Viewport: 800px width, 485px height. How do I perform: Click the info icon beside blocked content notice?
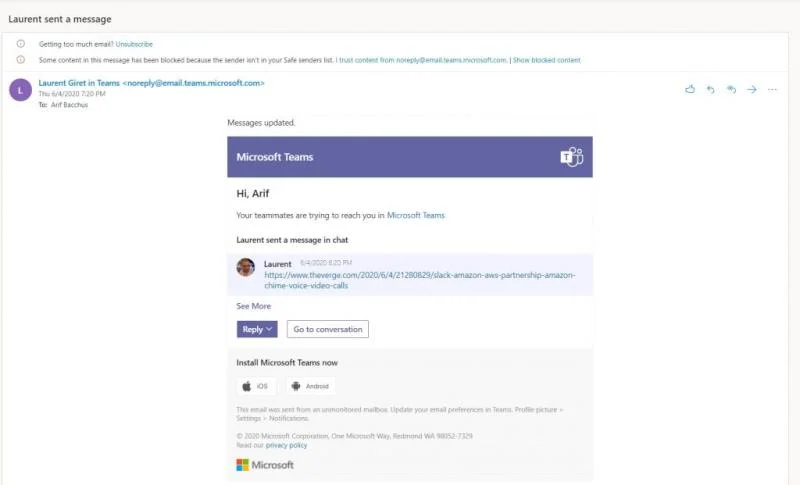20,60
